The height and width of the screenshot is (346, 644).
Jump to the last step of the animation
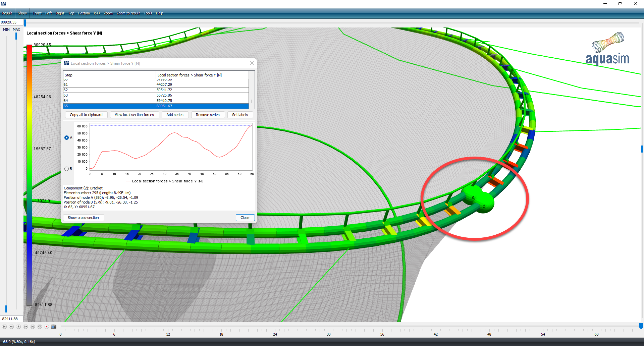coord(33,327)
